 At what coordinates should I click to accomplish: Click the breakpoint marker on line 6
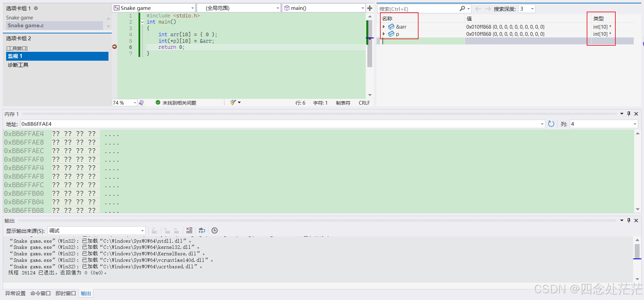[x=115, y=47]
